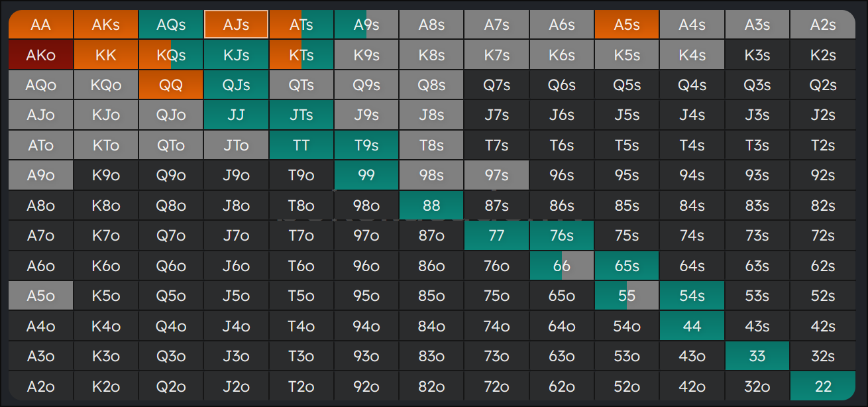Choose the KK hand in the grid
This screenshot has height=407, width=868.
pos(106,55)
